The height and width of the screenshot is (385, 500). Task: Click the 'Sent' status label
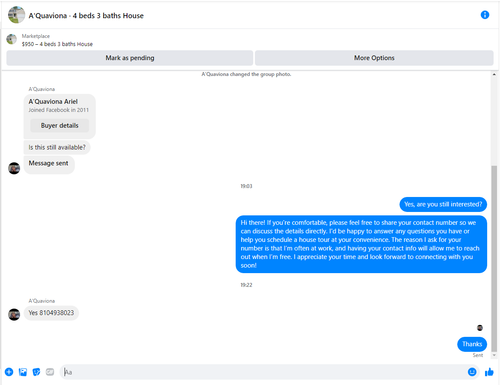coord(478,355)
